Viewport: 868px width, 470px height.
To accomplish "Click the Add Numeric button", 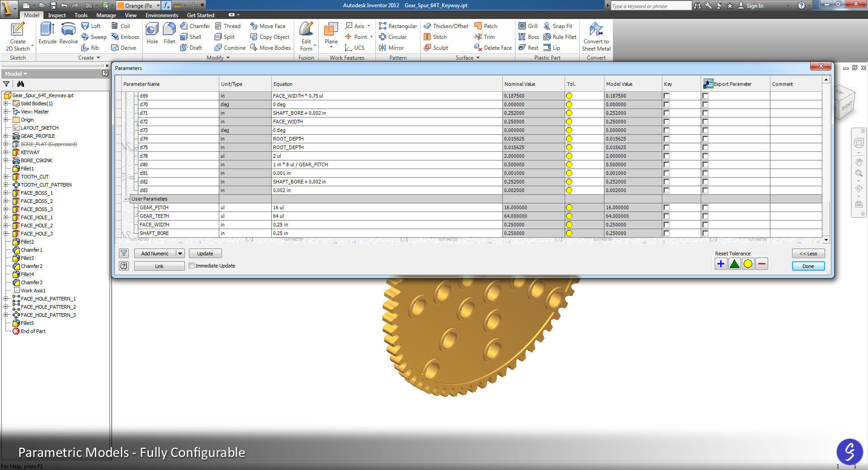I will tap(155, 254).
